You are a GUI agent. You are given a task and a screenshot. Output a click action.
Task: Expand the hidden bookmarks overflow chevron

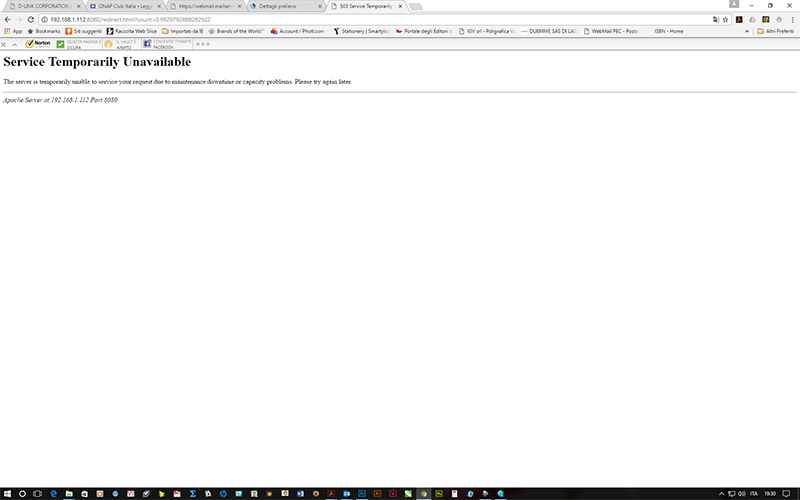click(x=749, y=31)
